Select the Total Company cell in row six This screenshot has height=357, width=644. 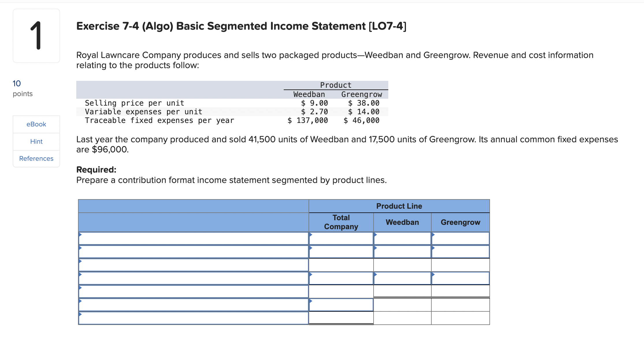click(x=341, y=304)
